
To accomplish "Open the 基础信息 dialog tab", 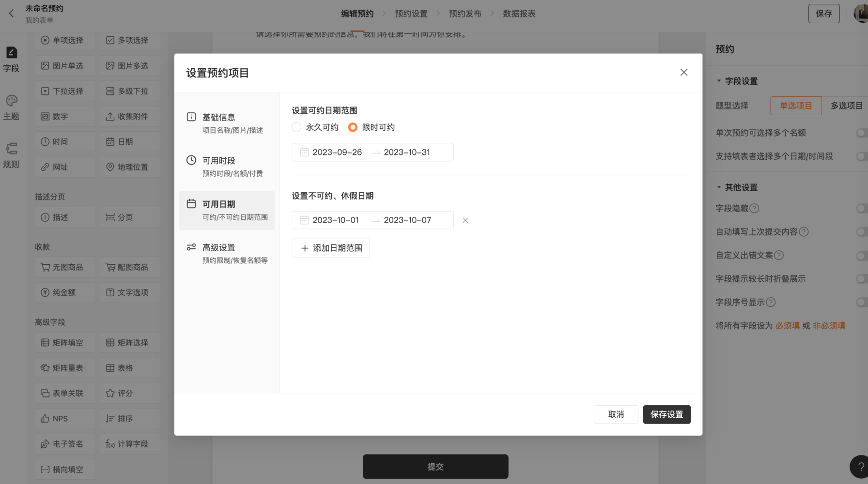I will [227, 123].
